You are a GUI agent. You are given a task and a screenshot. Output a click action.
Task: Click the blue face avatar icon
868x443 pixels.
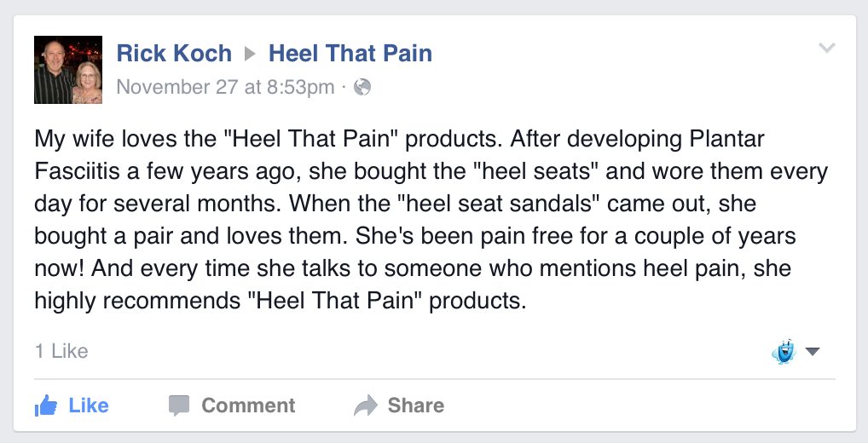pos(784,351)
